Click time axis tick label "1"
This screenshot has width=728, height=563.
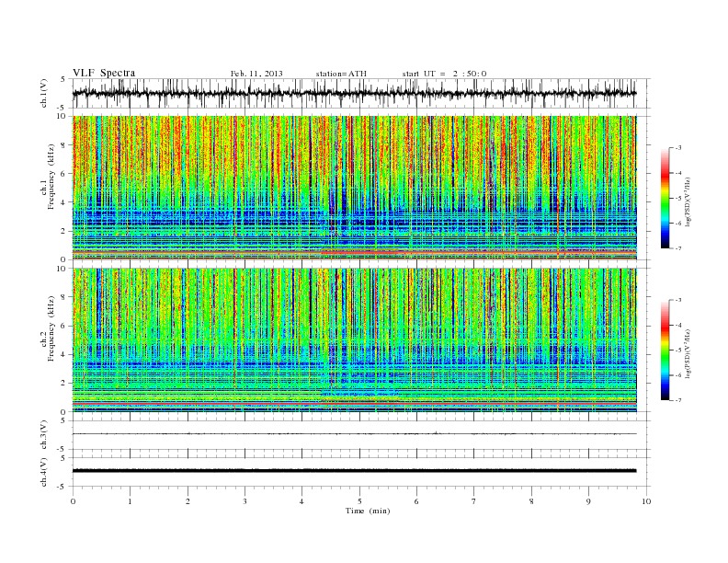pyautogui.click(x=130, y=501)
